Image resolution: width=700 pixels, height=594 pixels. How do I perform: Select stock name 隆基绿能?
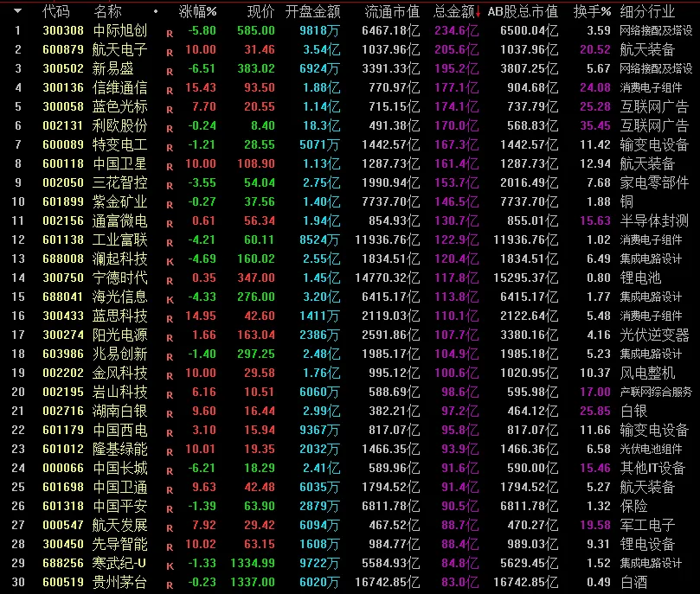[x=119, y=449]
